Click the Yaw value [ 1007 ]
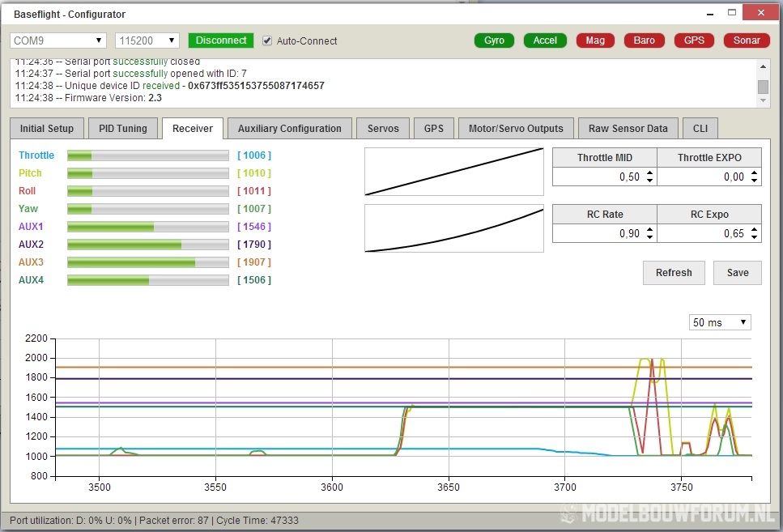783x532 pixels. (254, 209)
